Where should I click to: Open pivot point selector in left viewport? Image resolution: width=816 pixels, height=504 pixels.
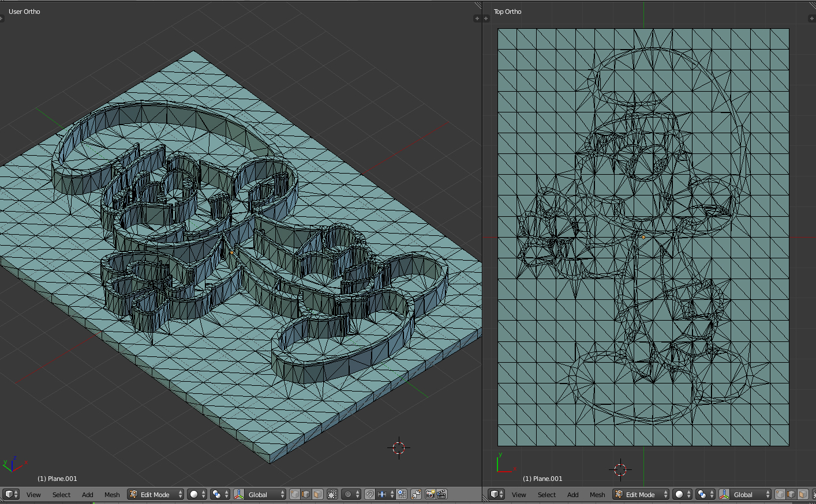click(220, 494)
